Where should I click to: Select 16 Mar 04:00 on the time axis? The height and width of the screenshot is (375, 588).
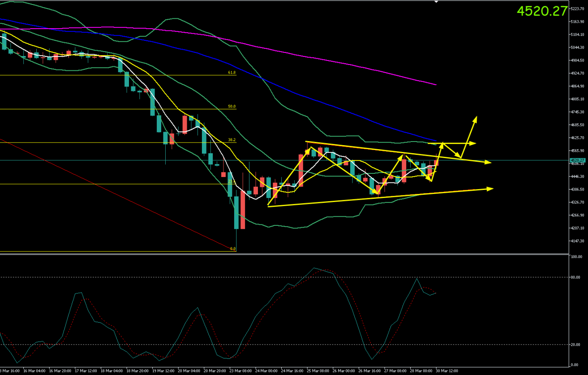pos(34,371)
